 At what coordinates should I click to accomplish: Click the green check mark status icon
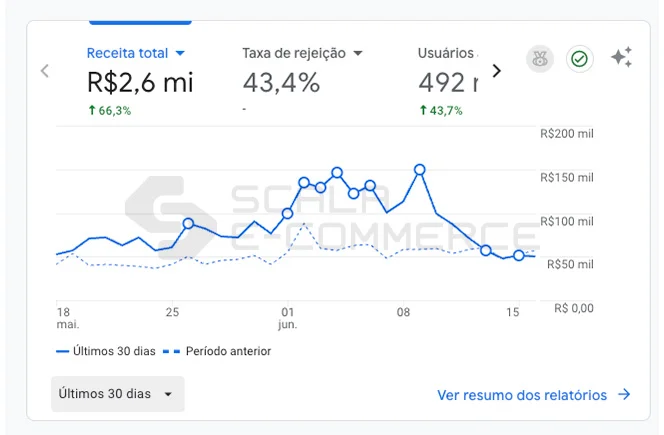tap(579, 59)
